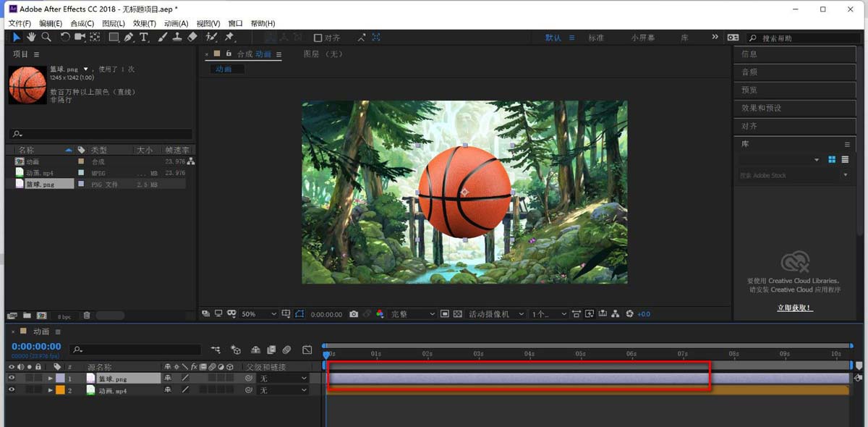Image resolution: width=868 pixels, height=427 pixels.
Task: Select the Selection arrow tool
Action: coord(17,37)
